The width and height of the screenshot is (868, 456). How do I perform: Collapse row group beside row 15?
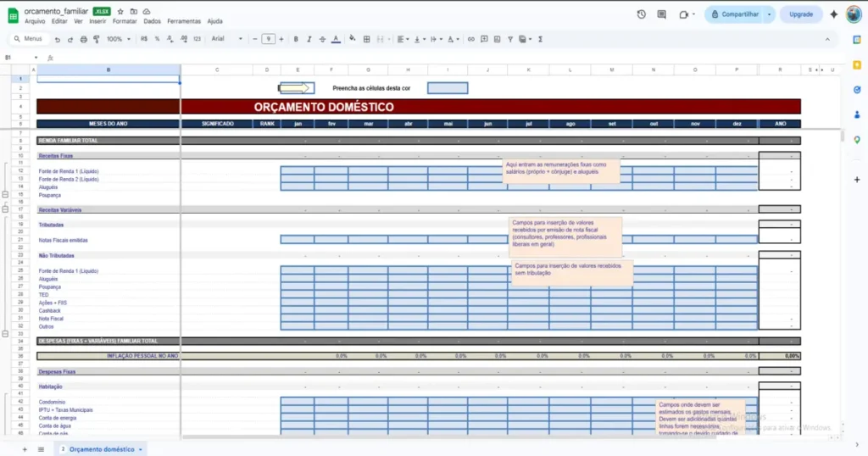(x=5, y=195)
